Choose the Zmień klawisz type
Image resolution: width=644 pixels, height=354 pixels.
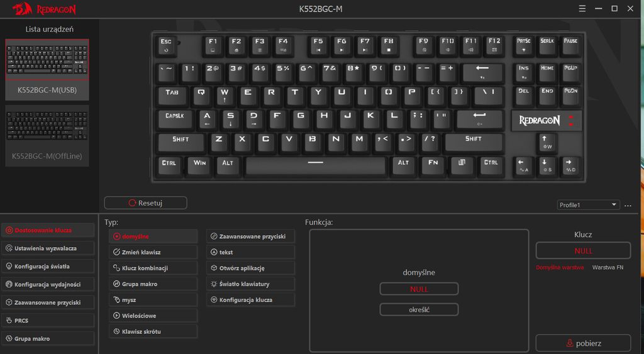tap(153, 252)
